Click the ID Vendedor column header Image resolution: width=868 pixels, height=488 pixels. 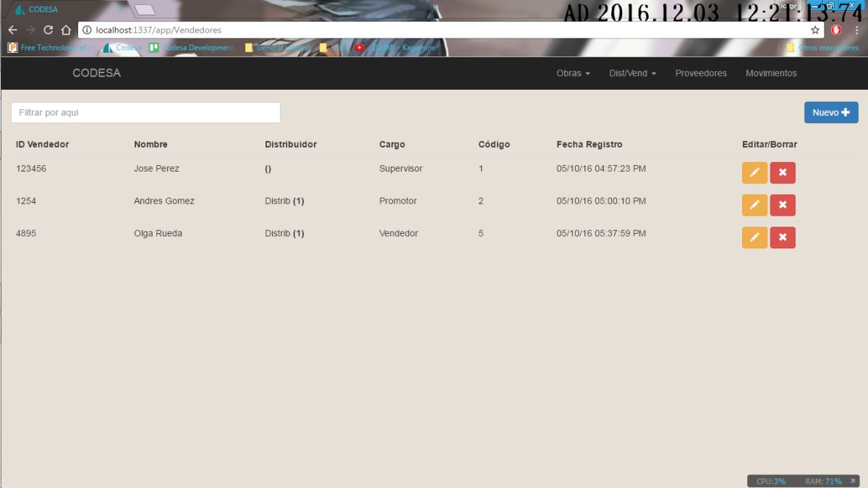43,144
